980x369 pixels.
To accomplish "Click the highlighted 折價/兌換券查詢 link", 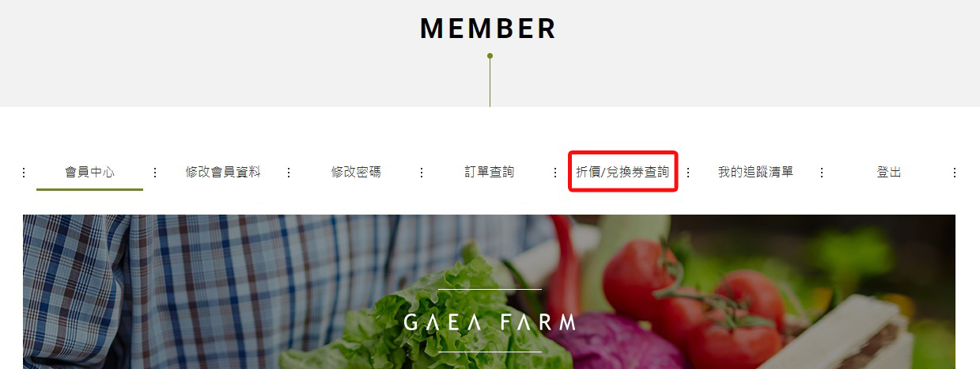I will pyautogui.click(x=622, y=172).
